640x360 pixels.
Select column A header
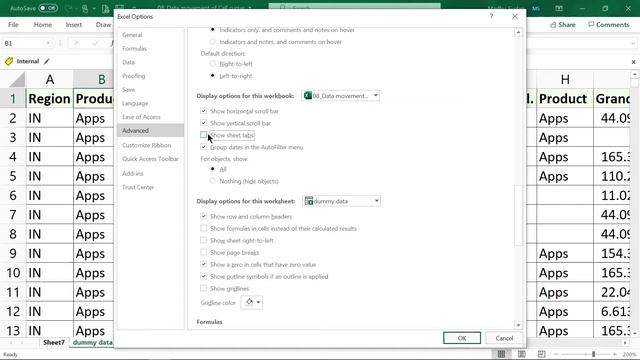tap(49, 79)
